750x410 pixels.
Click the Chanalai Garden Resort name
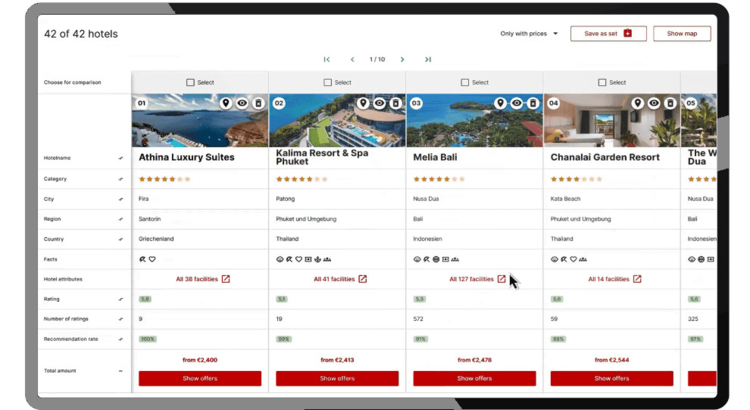pyautogui.click(x=605, y=157)
